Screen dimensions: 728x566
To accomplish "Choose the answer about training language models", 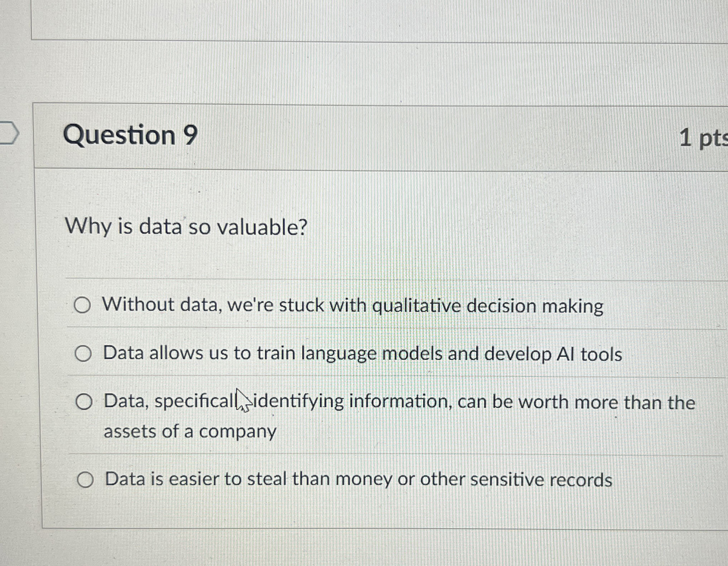I will coord(85,354).
